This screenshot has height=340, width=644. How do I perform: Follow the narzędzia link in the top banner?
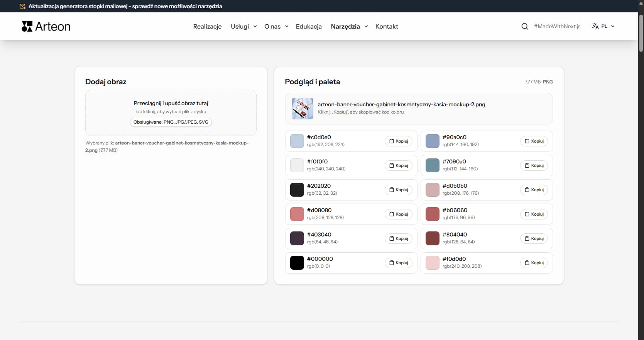210,6
